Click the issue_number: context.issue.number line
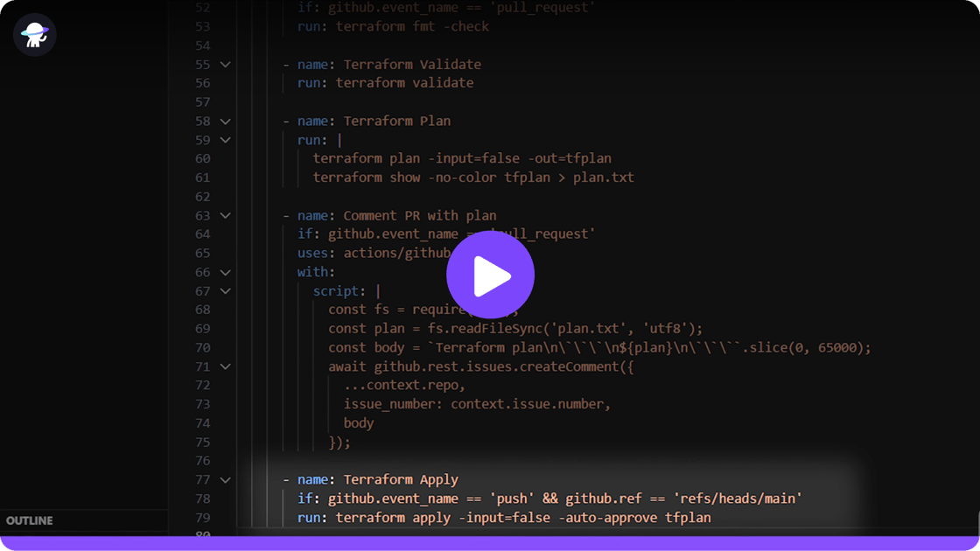The height and width of the screenshot is (551, 980). coord(477,404)
